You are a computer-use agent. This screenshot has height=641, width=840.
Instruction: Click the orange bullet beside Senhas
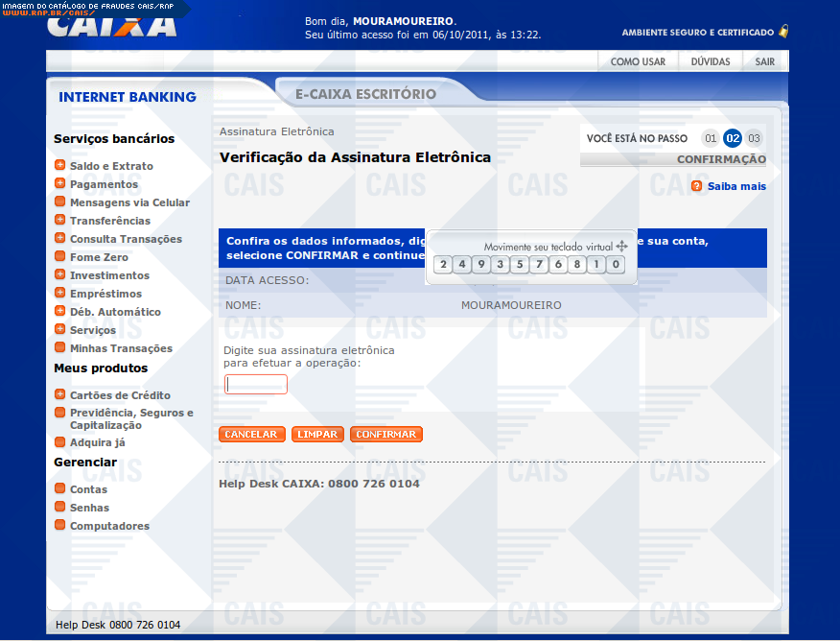pyautogui.click(x=59, y=508)
